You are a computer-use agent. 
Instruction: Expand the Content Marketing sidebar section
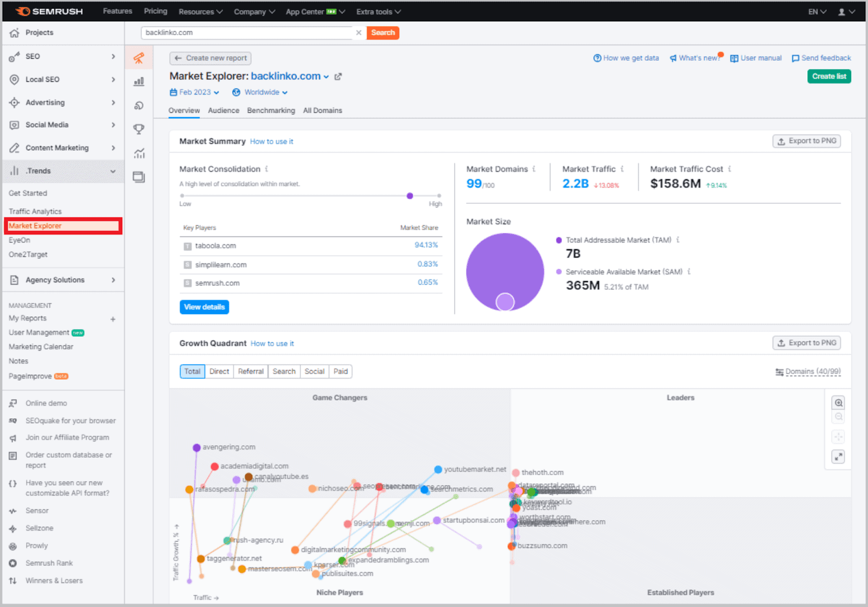point(63,148)
